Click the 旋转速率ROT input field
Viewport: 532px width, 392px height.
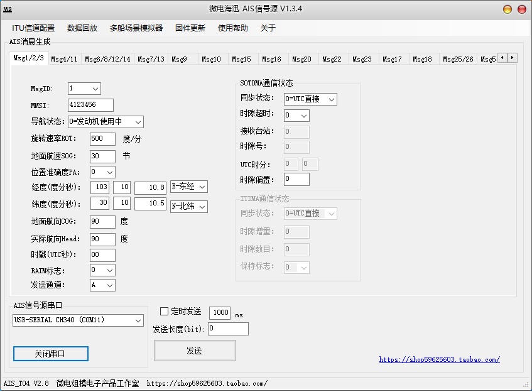coord(102,139)
